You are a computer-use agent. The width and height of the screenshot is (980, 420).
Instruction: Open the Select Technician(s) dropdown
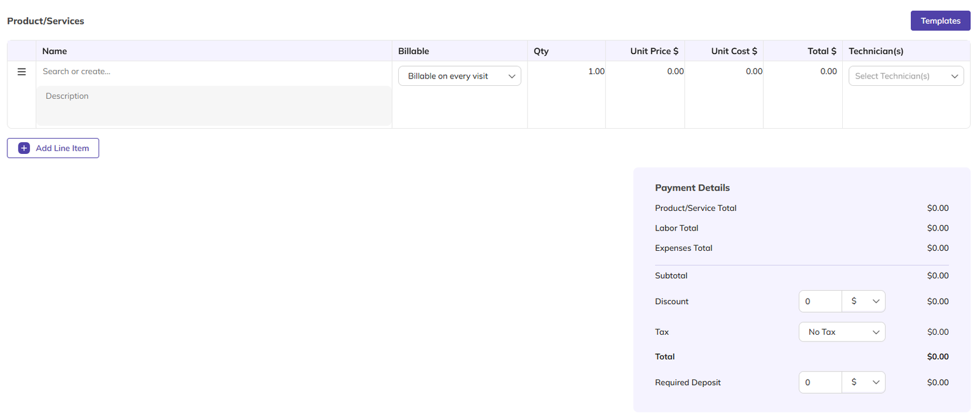tap(905, 76)
